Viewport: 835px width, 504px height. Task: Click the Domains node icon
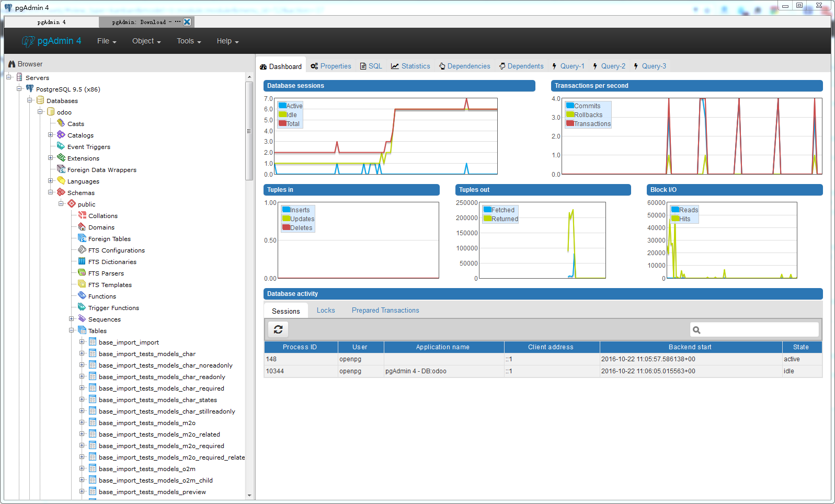[82, 227]
